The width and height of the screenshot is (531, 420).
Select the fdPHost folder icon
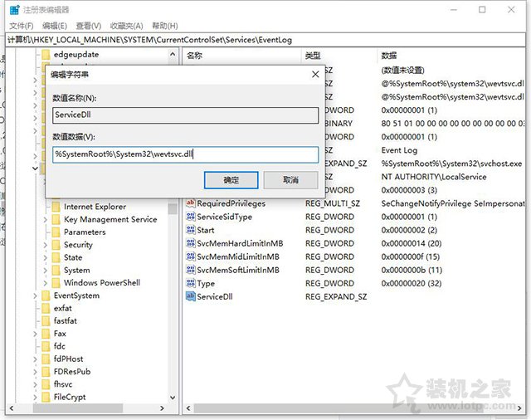click(x=46, y=359)
